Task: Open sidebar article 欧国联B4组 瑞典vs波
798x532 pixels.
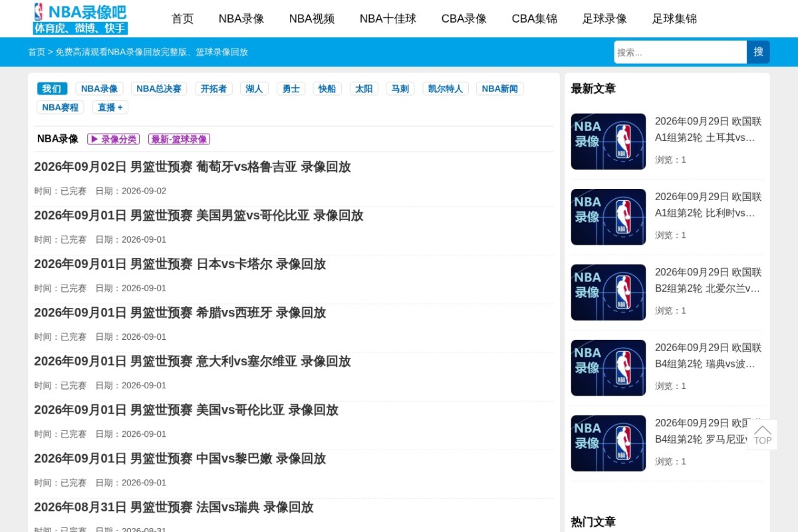Action: pos(708,356)
